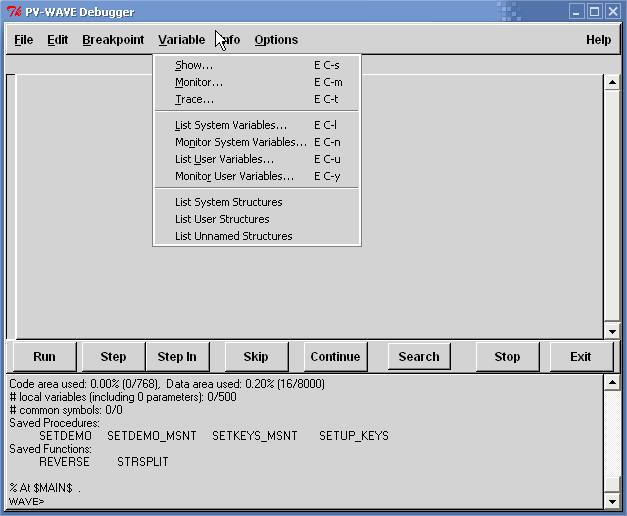Image resolution: width=627 pixels, height=516 pixels.
Task: Click the REVERSE function name
Action: (64, 462)
